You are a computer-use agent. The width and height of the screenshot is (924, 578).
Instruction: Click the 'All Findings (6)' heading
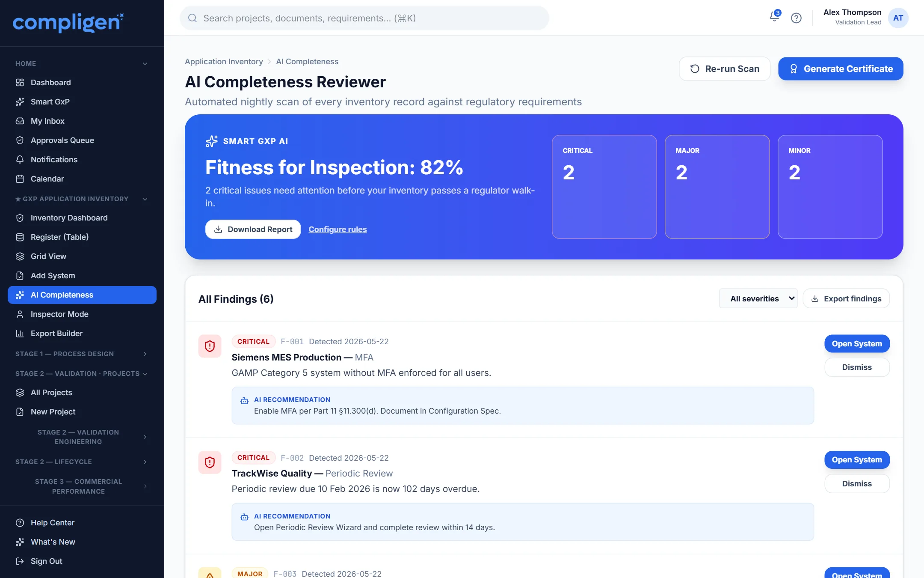click(x=236, y=299)
